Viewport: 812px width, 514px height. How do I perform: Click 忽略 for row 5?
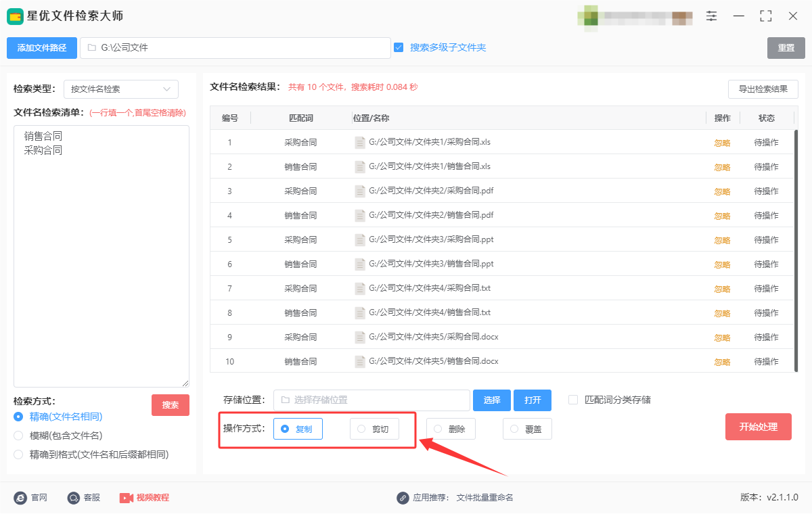pos(723,240)
